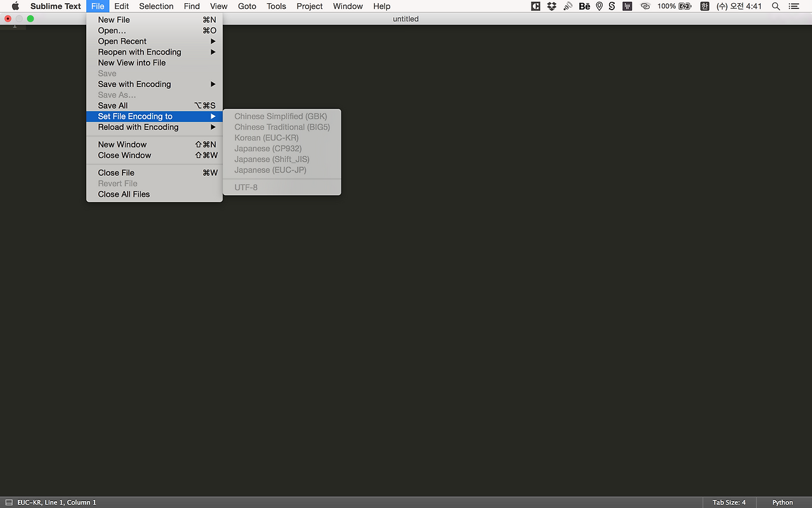Select Close Window menu entry
Screen dimensions: 812x508
tap(155, 156)
